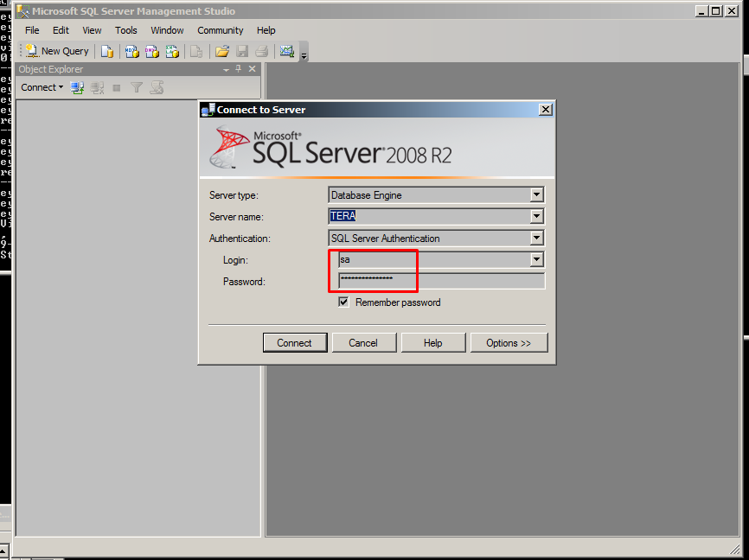The image size is (749, 560).
Task: Toggle auto-hide pin on Object Explorer
Action: coord(239,69)
